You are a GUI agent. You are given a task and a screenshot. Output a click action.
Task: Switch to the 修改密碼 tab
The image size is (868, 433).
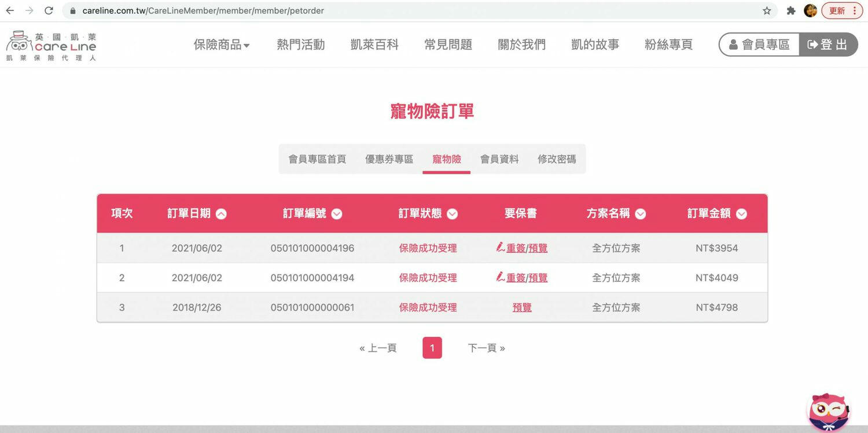pyautogui.click(x=556, y=158)
